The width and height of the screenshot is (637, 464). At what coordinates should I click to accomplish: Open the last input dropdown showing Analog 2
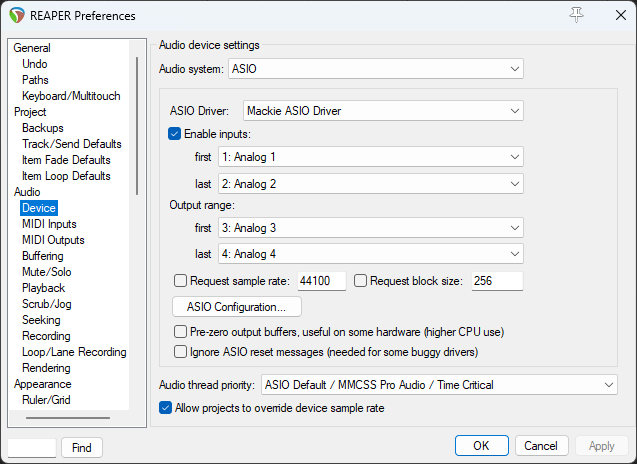tap(370, 184)
